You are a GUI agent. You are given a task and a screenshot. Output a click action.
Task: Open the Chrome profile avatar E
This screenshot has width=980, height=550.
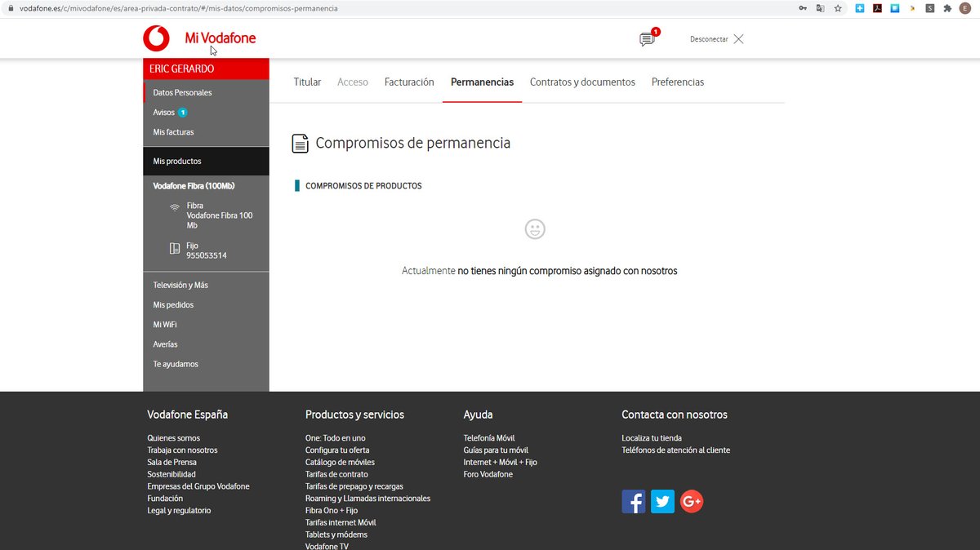[965, 8]
